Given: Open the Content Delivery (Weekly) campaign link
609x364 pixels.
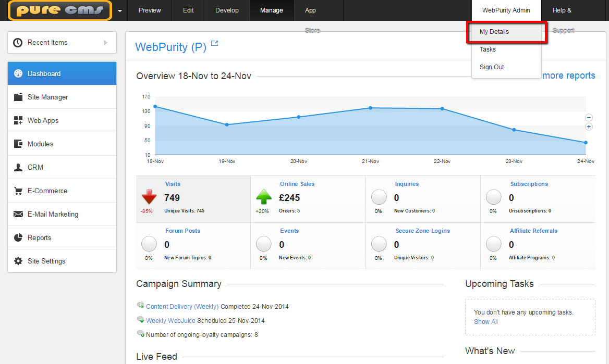Looking at the screenshot, I should (182, 307).
